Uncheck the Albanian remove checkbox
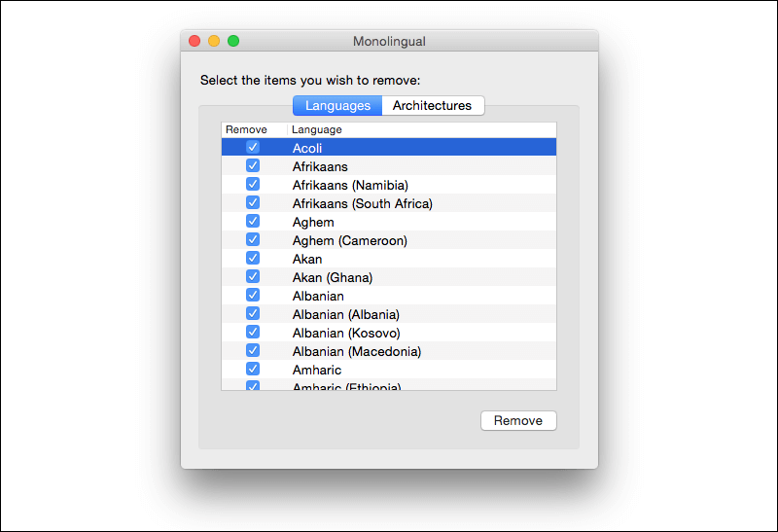778x532 pixels. tap(253, 295)
